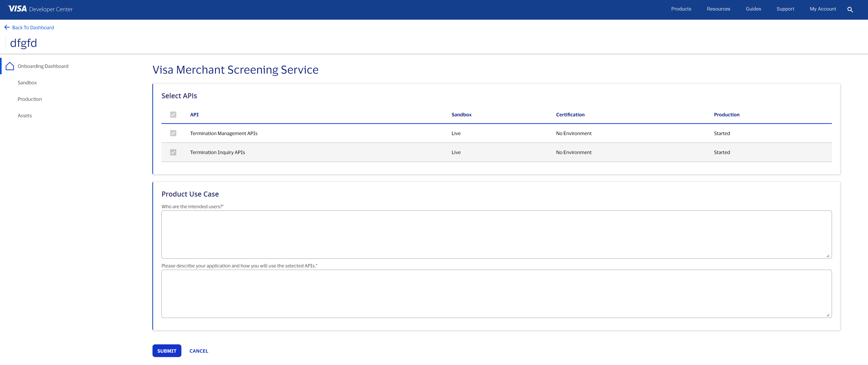Click the intended users text field
The height and width of the screenshot is (365, 868).
click(x=496, y=234)
